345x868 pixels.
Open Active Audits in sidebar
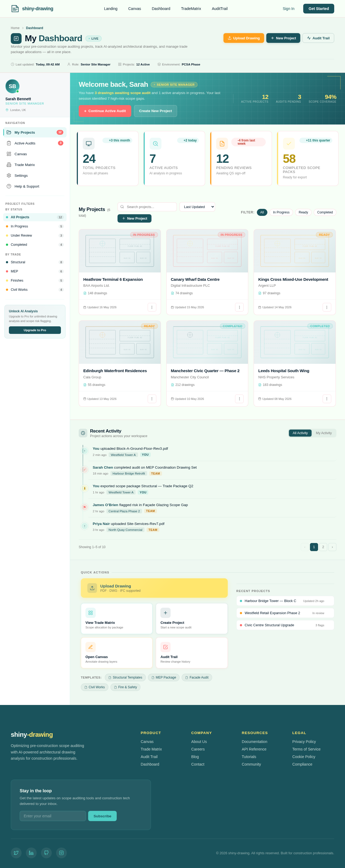(x=35, y=143)
